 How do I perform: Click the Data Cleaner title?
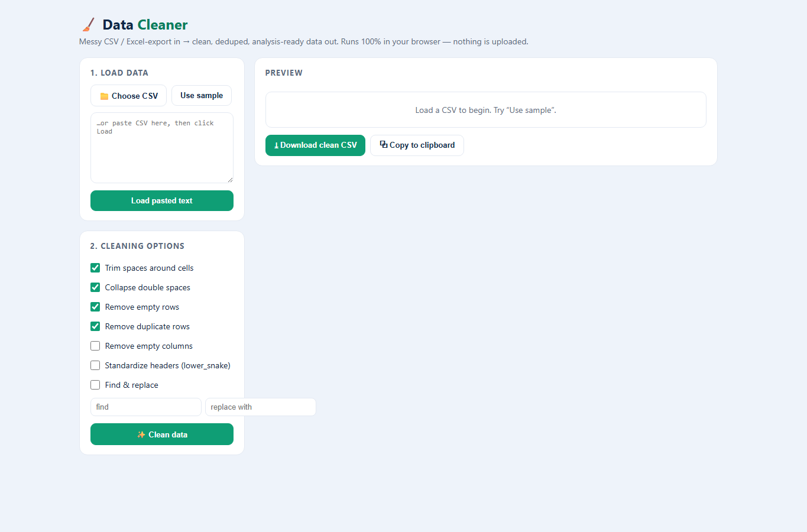145,25
